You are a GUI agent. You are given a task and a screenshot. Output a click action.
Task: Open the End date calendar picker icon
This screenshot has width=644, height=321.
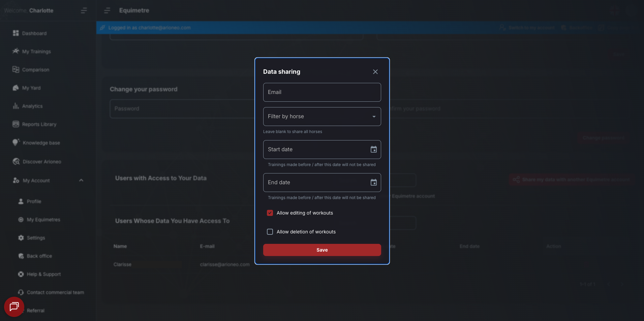point(373,183)
